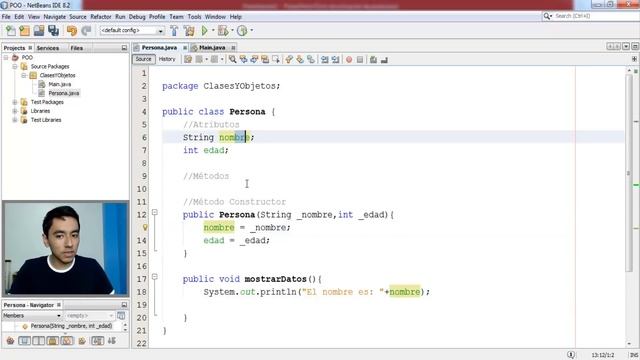The height and width of the screenshot is (360, 640).
Task: Toggle Show Inherited Members in Navigator
Action: [11, 341]
